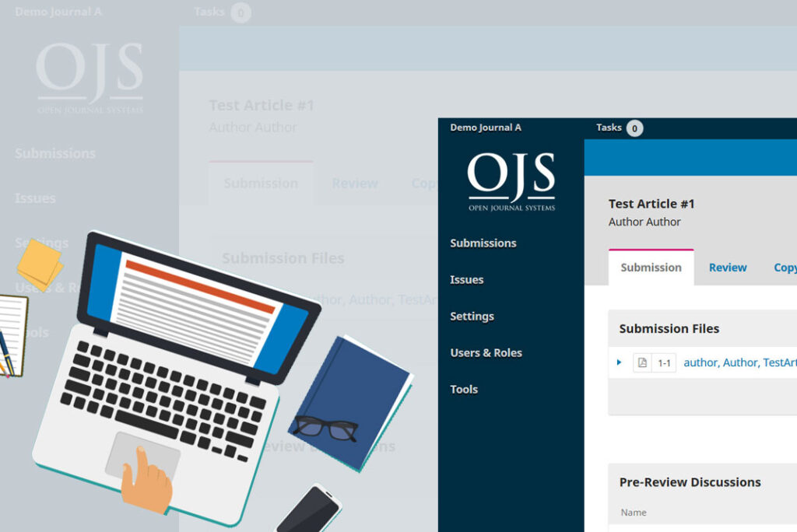Select the active Submission tab in foreground panel
Screen dimensions: 797x532
(x=651, y=268)
